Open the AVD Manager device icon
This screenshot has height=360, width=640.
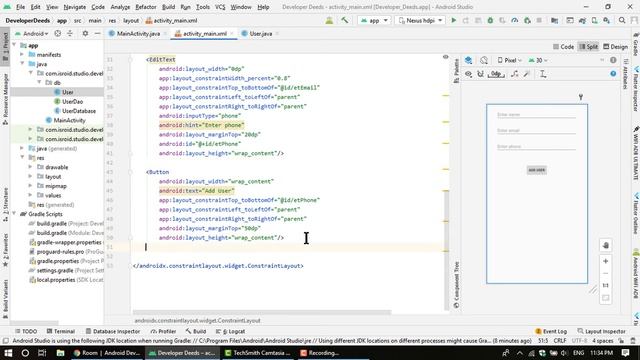595,20
